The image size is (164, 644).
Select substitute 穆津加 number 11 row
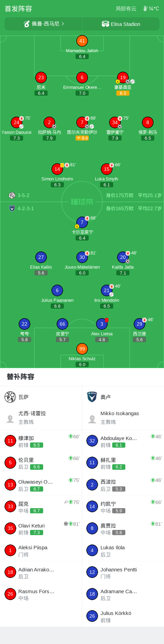point(41,441)
